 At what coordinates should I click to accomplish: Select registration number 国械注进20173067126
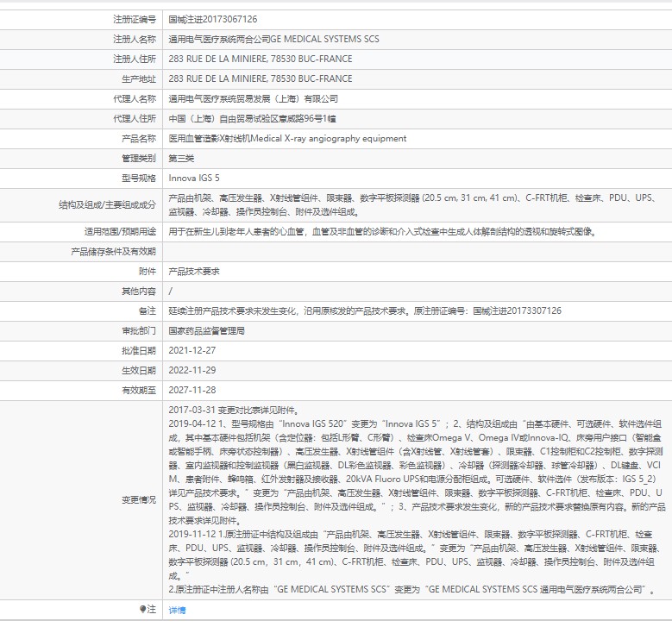click(x=213, y=19)
